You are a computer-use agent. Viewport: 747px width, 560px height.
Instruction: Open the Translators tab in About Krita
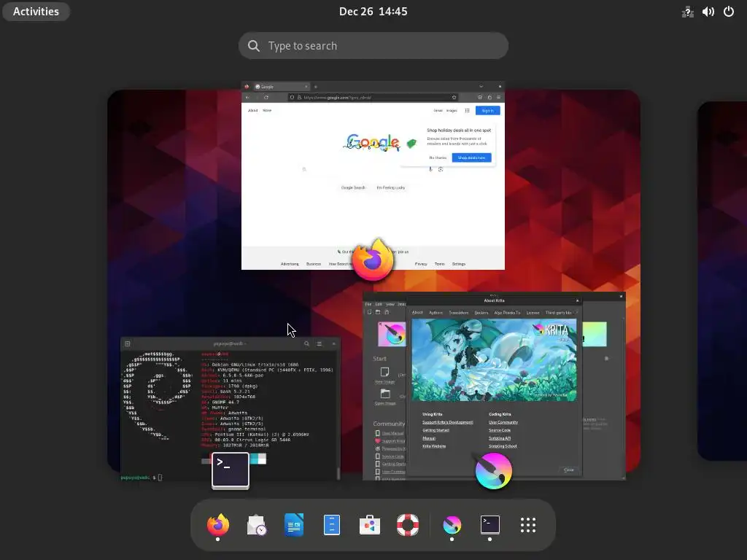[459, 313]
